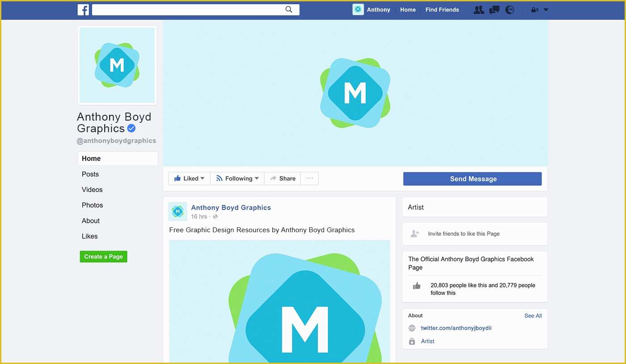Click the Free Graphic Design Resources post text
The image size is (626, 364).
tap(262, 230)
